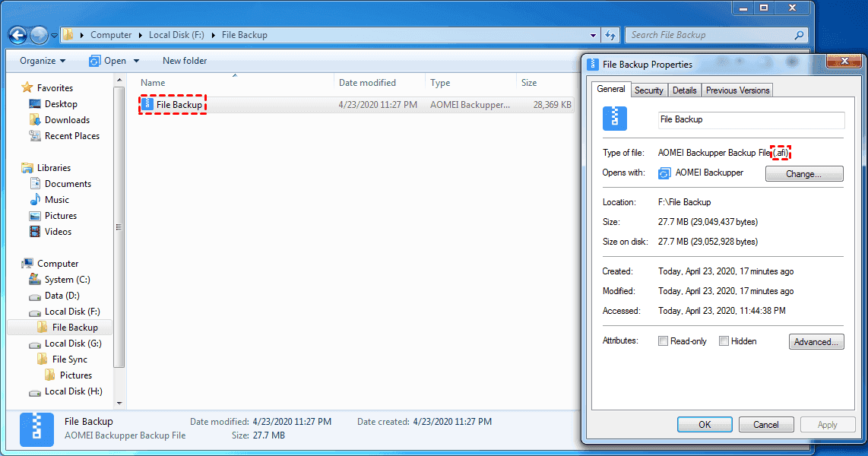Enable the Read-only checkbox
Screen dimensions: 868x456
[664, 341]
